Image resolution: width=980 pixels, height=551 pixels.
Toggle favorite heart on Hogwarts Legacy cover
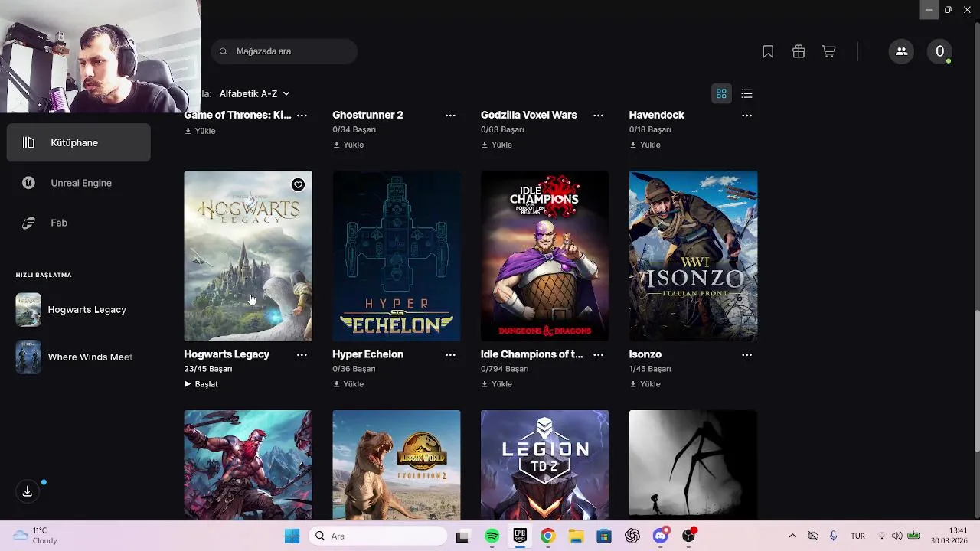(298, 184)
